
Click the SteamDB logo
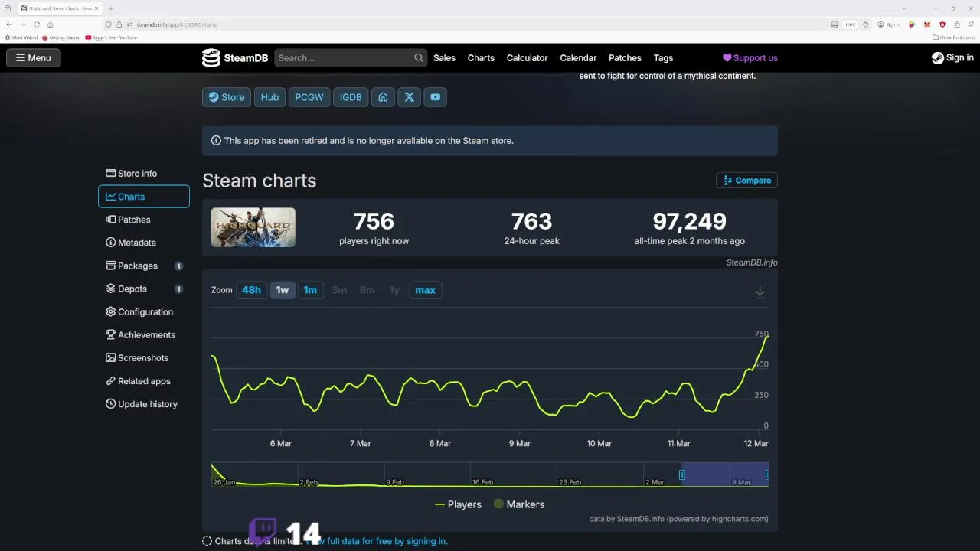tap(234, 57)
